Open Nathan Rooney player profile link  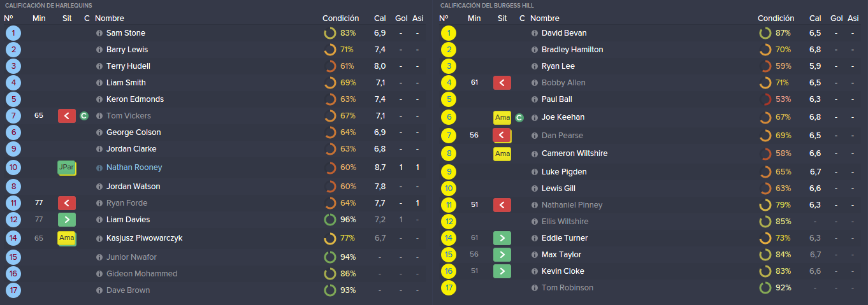pyautogui.click(x=134, y=167)
